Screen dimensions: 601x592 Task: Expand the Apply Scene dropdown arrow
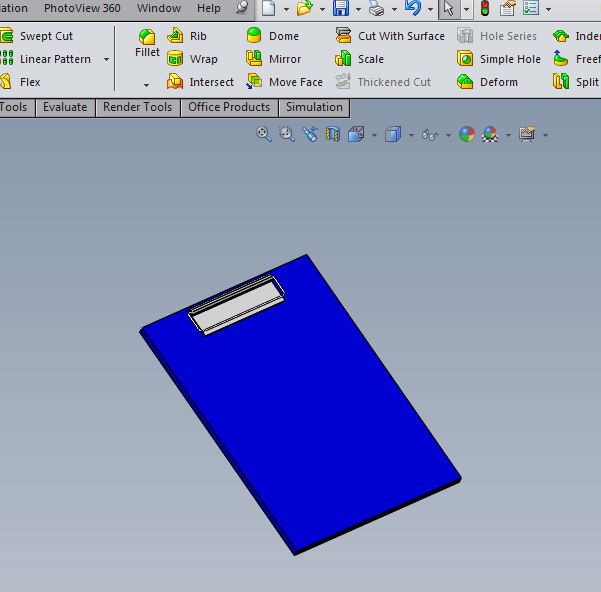click(508, 135)
